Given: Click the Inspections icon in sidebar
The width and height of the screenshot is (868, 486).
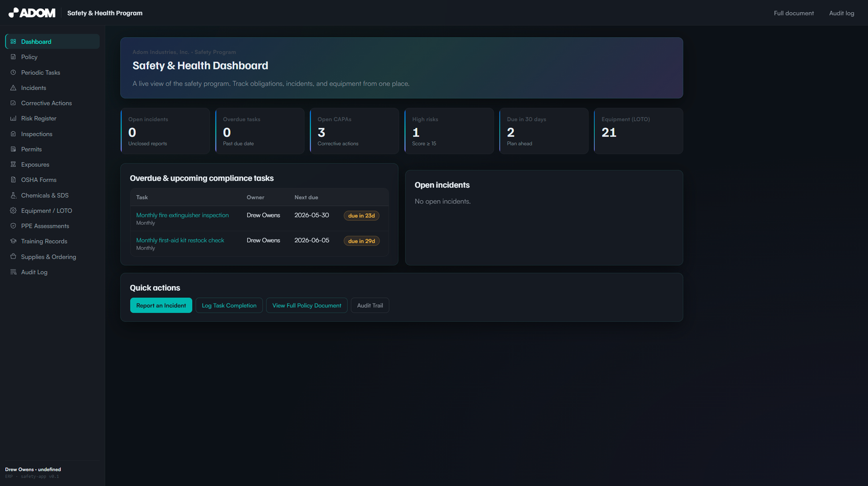Looking at the screenshot, I should [13, 134].
